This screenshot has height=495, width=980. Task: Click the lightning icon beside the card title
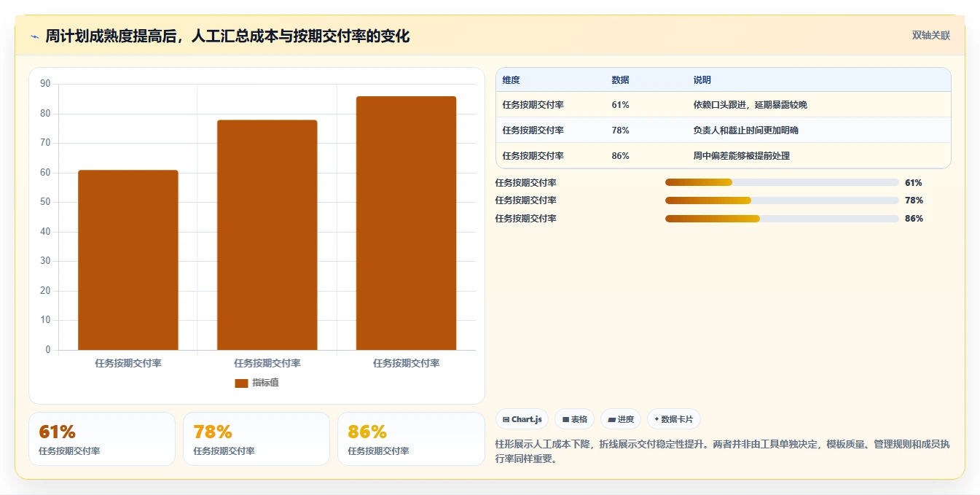pos(35,36)
